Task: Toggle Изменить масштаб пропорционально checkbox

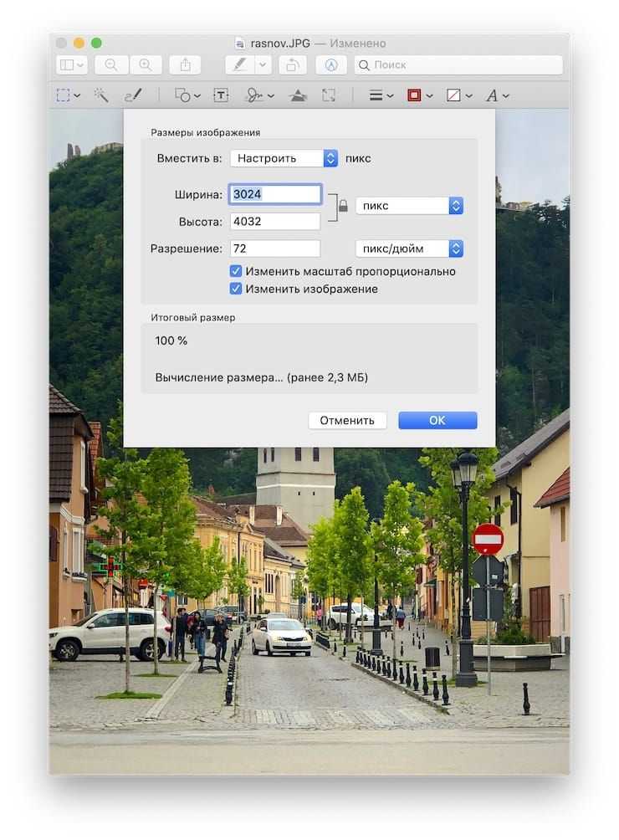Action: (x=236, y=271)
